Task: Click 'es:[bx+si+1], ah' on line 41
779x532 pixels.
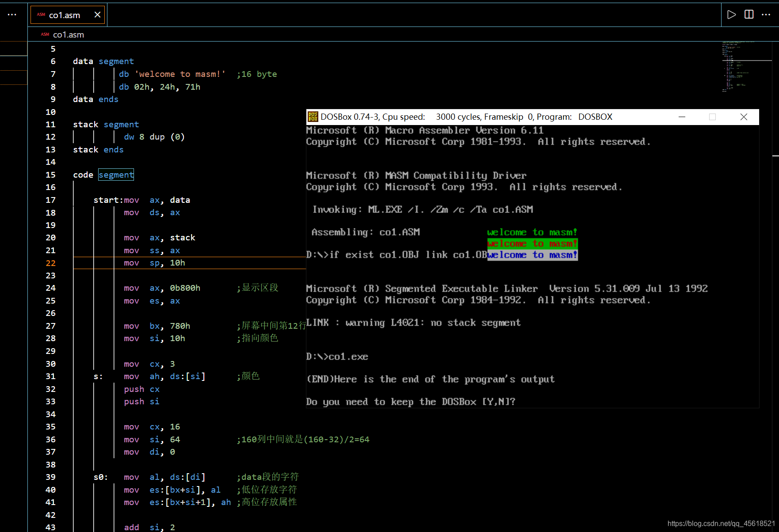Action: pyautogui.click(x=190, y=502)
